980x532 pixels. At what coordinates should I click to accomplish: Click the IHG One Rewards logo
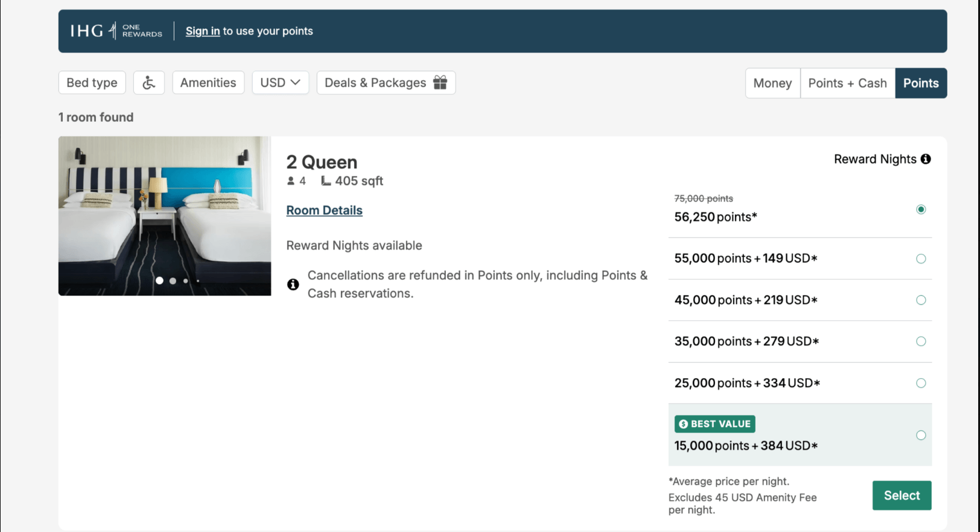[116, 31]
